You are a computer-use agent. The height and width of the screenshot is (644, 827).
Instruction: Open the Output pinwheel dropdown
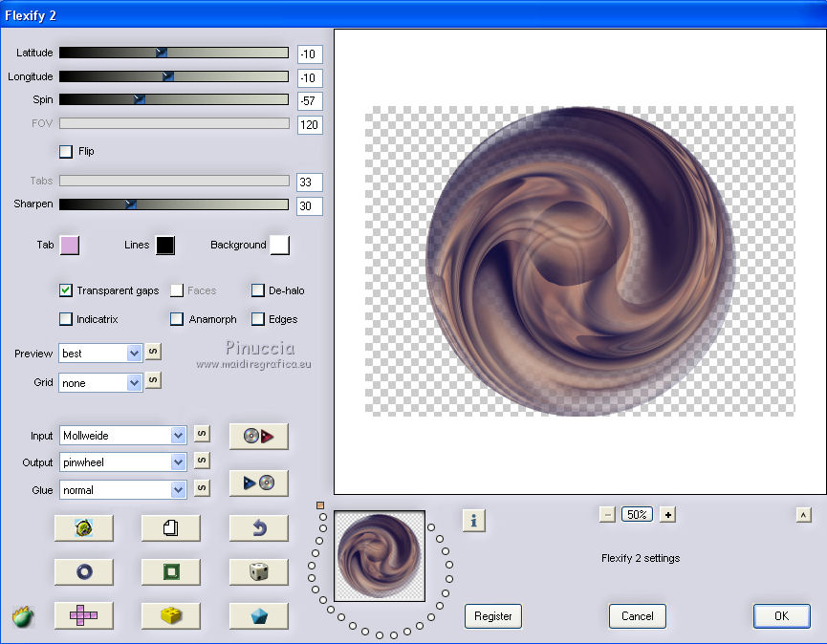pyautogui.click(x=123, y=462)
